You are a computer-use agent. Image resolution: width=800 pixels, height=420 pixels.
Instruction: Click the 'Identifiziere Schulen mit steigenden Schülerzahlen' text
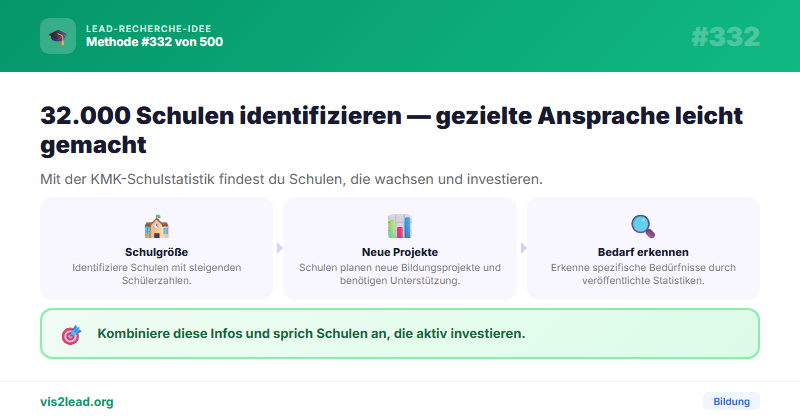[157, 274]
